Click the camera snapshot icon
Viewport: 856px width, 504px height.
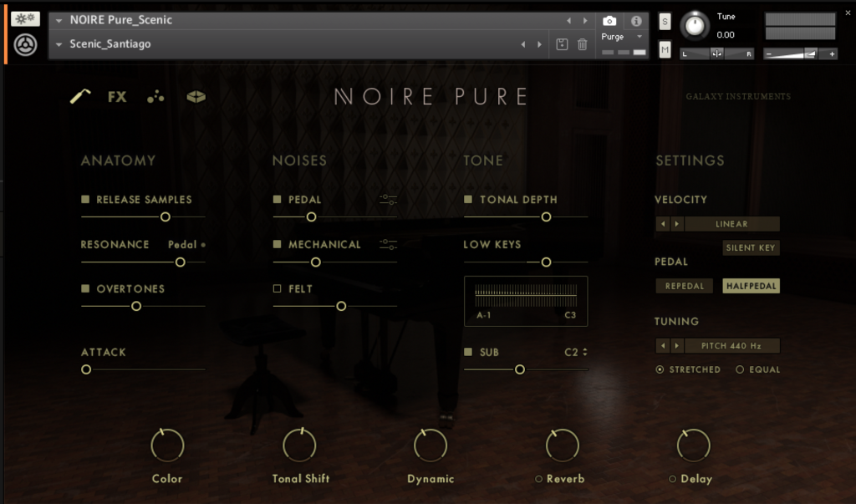(x=610, y=20)
